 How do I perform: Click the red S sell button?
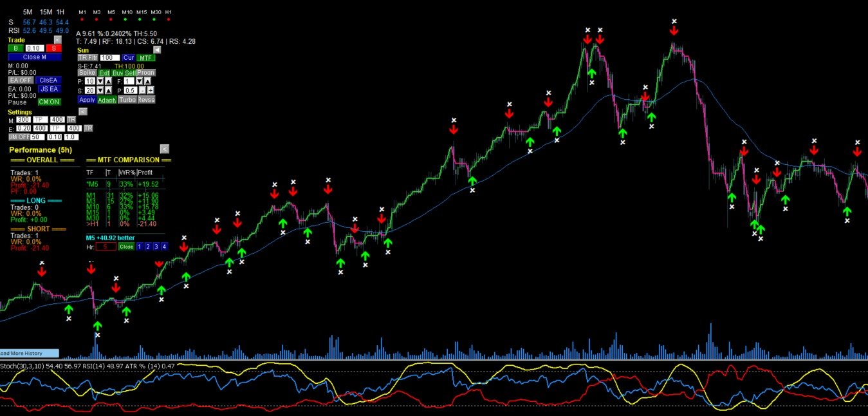coord(53,48)
